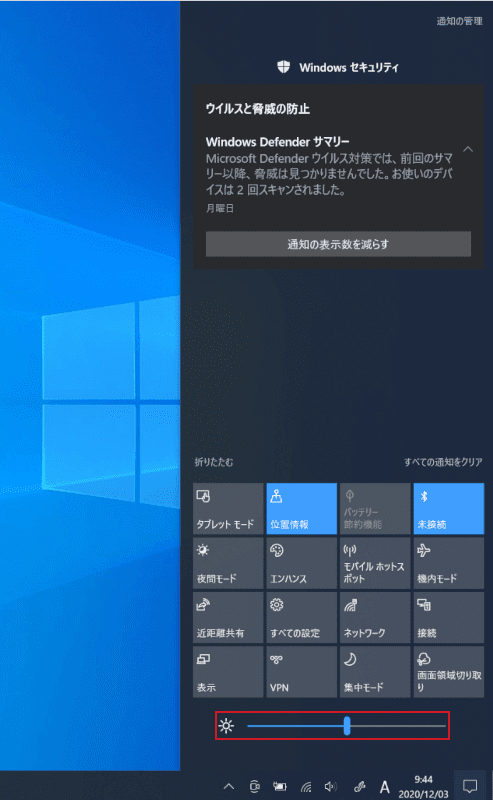Open the VPN tile
Viewport: 493px width, 800px height.
302,672
